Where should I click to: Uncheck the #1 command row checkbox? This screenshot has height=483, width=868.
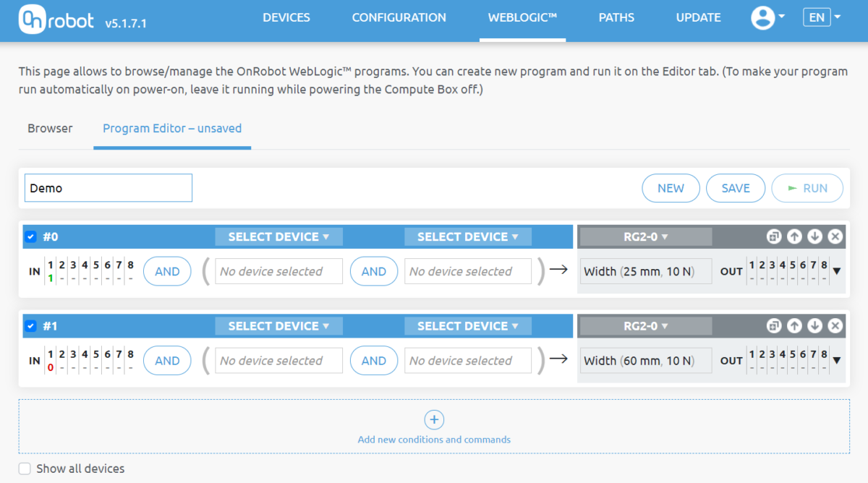pos(30,326)
